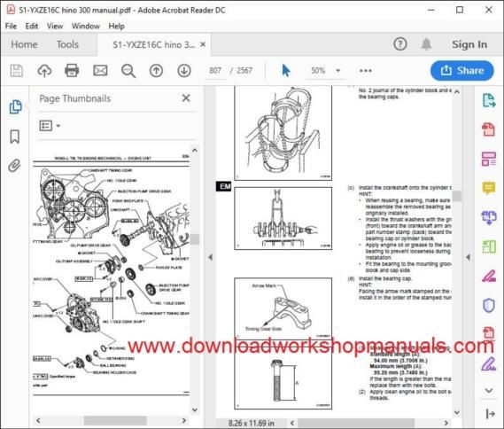Viewport: 504px width, 429px height.
Task: Click the page number field 807
Action: [215, 70]
